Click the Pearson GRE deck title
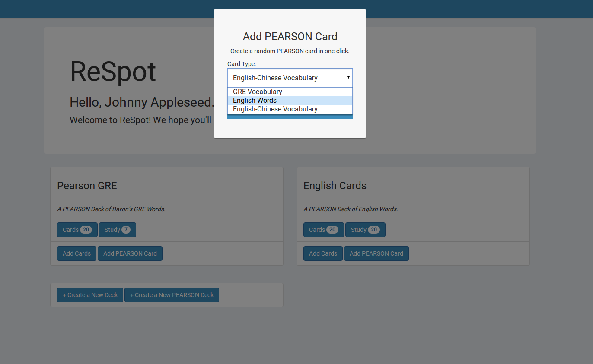The width and height of the screenshot is (593, 364). pyautogui.click(x=87, y=186)
